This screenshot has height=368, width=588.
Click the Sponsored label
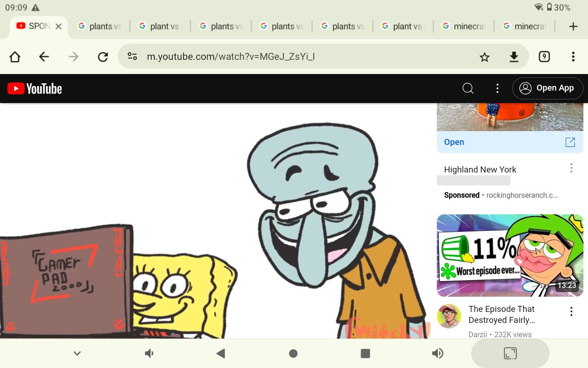pos(462,195)
